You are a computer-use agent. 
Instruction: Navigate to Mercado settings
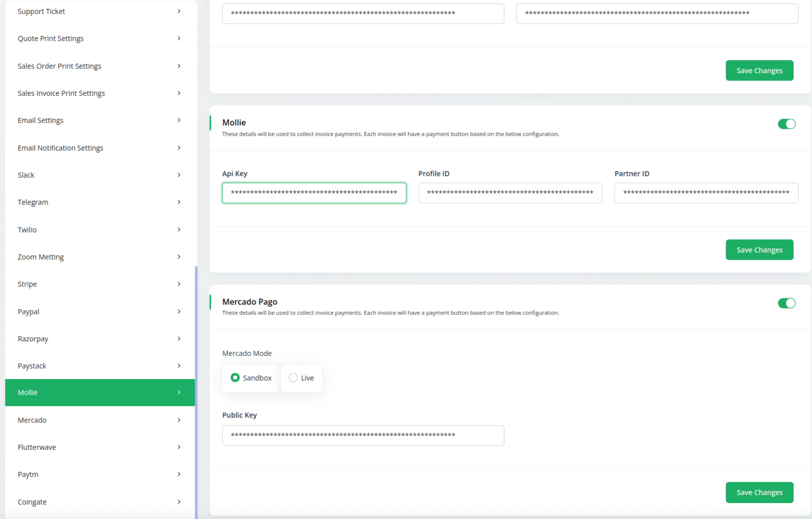coord(100,420)
